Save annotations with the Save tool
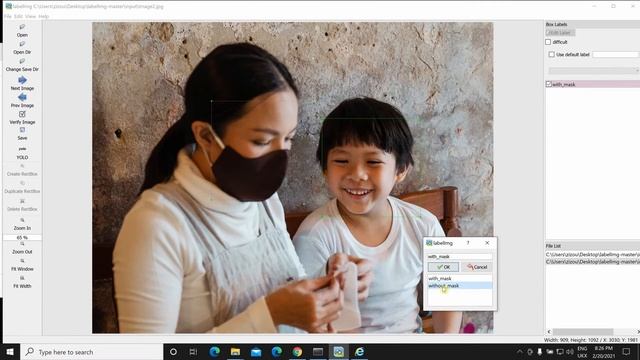The width and height of the screenshot is (640, 360). 22,134
